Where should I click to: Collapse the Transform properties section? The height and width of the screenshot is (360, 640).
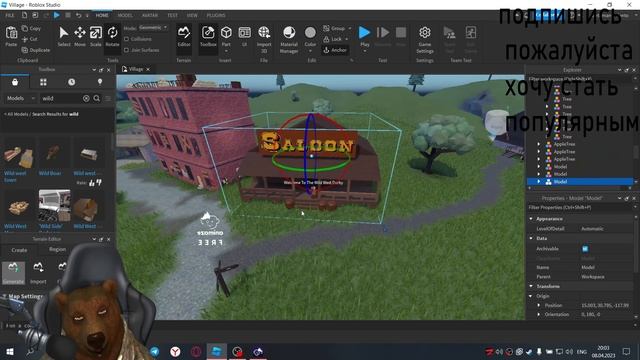click(531, 286)
